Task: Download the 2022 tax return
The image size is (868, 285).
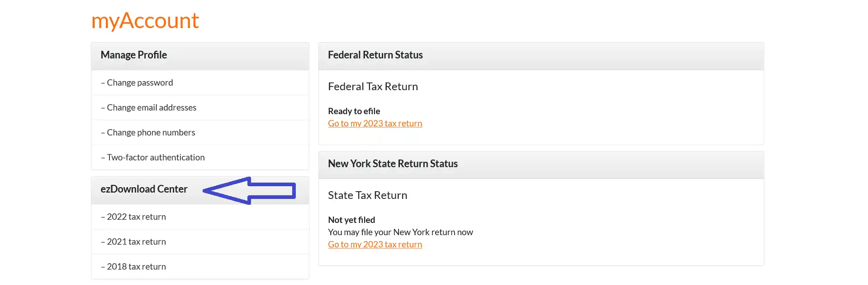Action: click(136, 217)
